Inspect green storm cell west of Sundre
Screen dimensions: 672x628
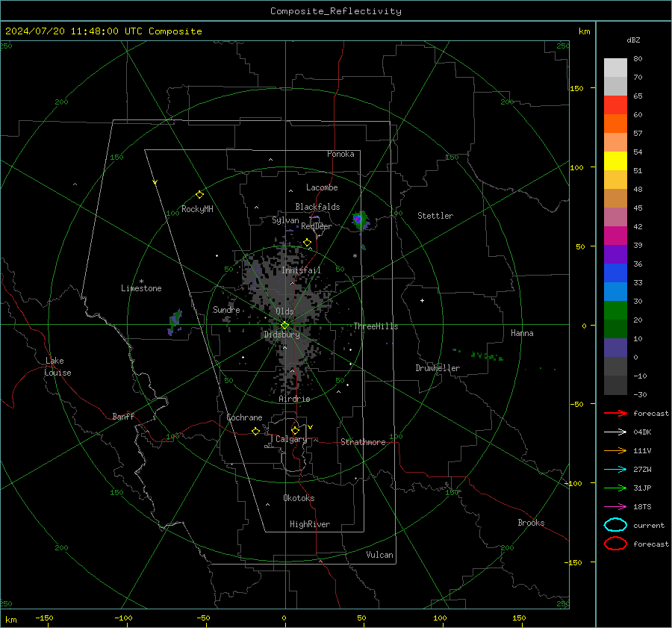(175, 323)
